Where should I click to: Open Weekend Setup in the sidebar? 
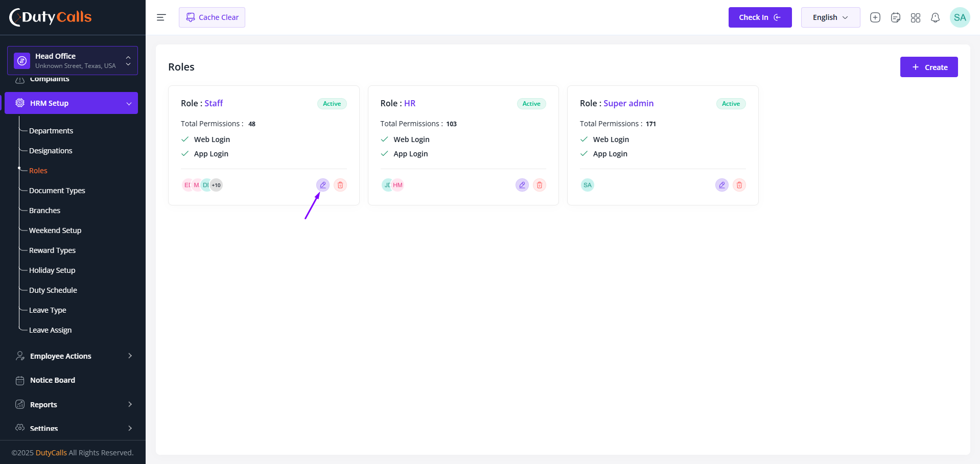(x=55, y=230)
